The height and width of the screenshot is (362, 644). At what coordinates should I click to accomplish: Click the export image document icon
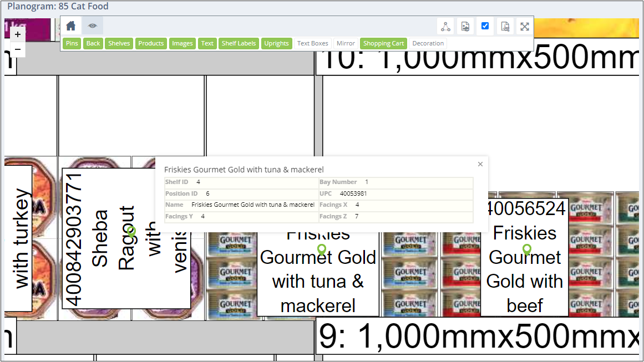[465, 27]
